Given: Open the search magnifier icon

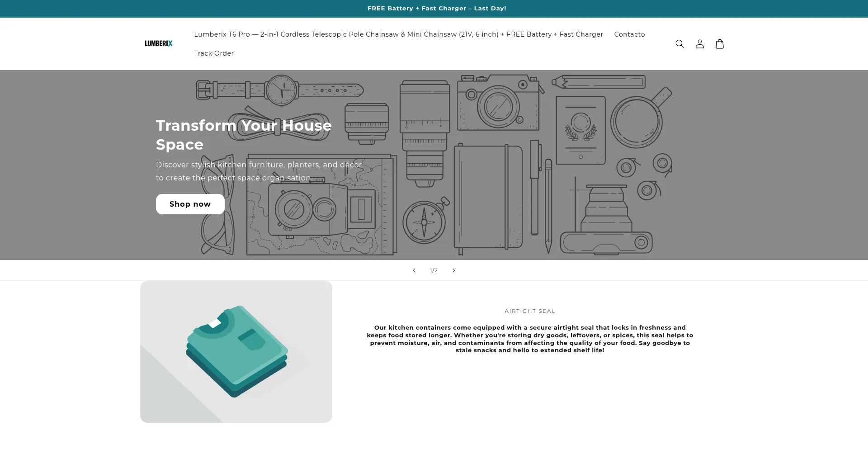Looking at the screenshot, I should pos(679,44).
